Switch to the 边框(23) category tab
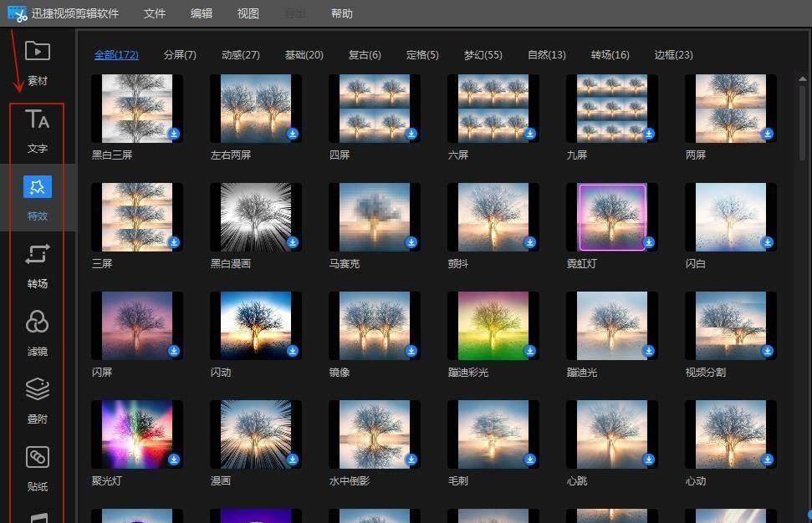812x523 pixels. (674, 55)
